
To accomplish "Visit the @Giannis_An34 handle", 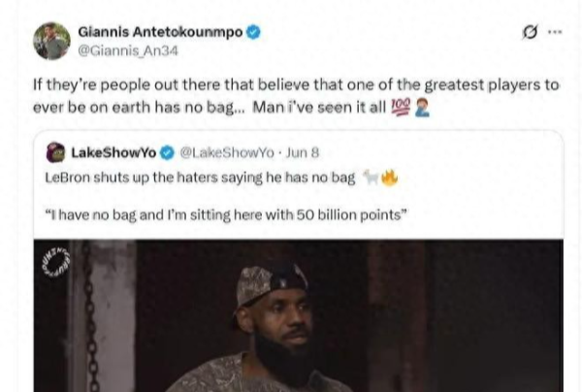I will click(128, 50).
